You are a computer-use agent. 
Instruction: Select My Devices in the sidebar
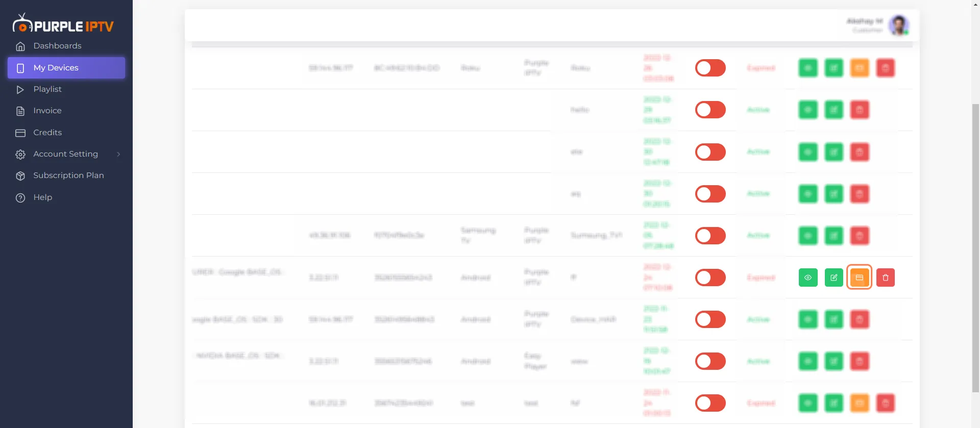point(66,68)
